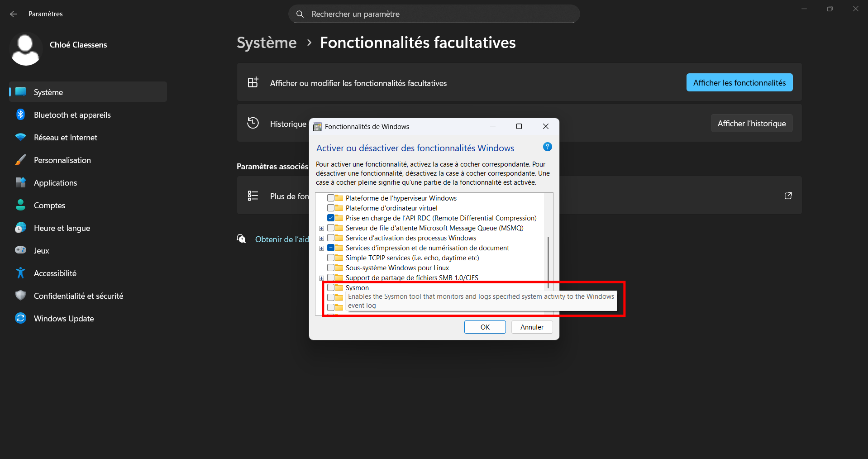868x459 pixels.
Task: Click folder icon of Sous-système Windows pour Linux
Action: click(339, 268)
